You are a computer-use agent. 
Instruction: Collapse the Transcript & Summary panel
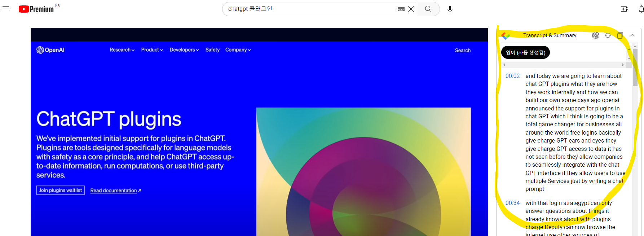pyautogui.click(x=632, y=35)
